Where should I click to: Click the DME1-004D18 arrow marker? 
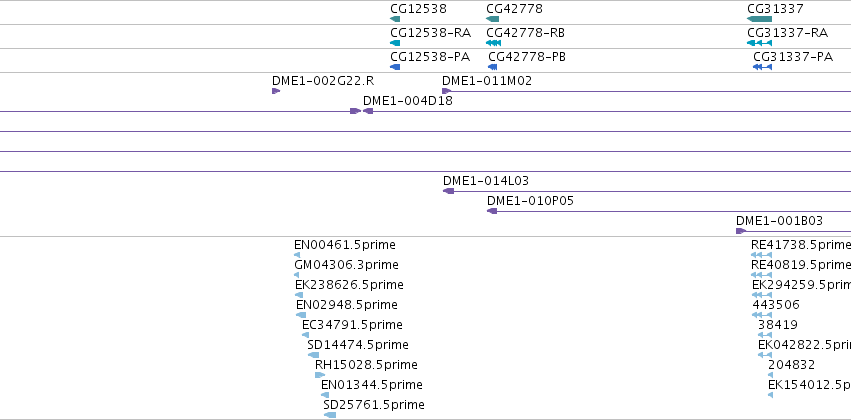368,111
